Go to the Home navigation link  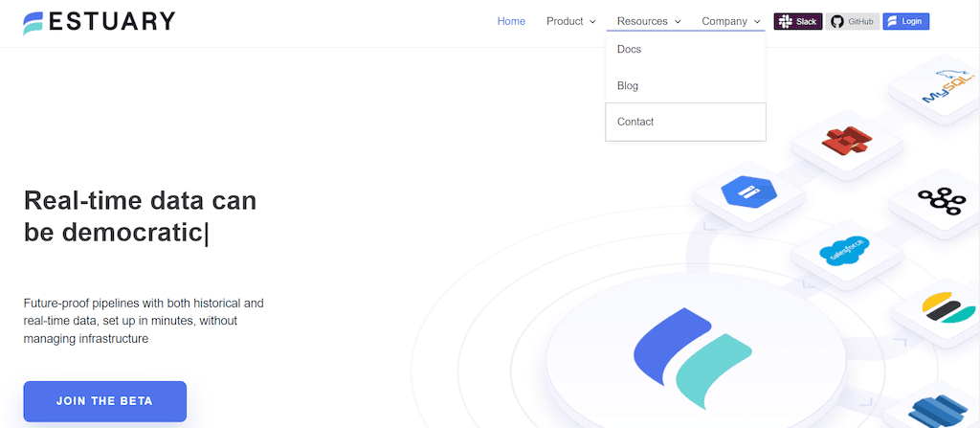(x=511, y=21)
